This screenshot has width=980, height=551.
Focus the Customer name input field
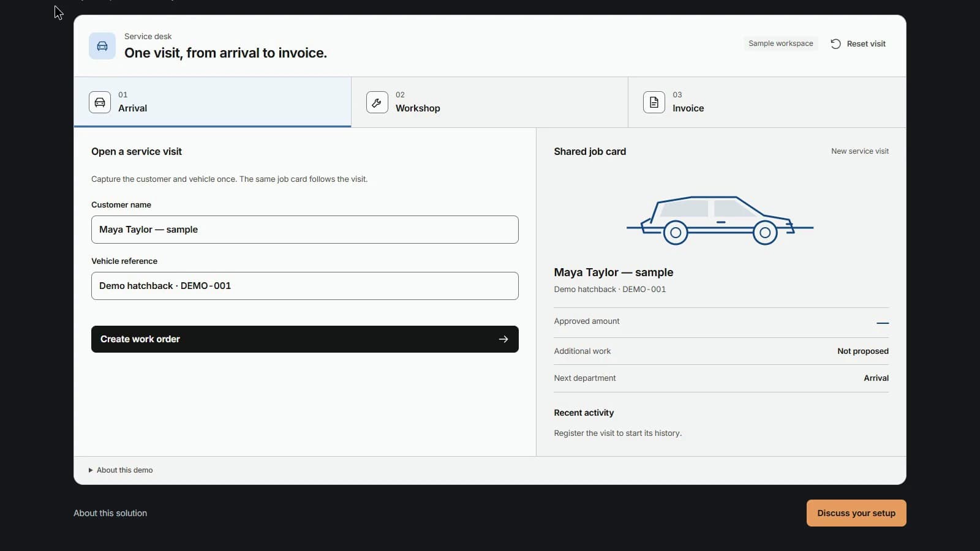point(305,230)
